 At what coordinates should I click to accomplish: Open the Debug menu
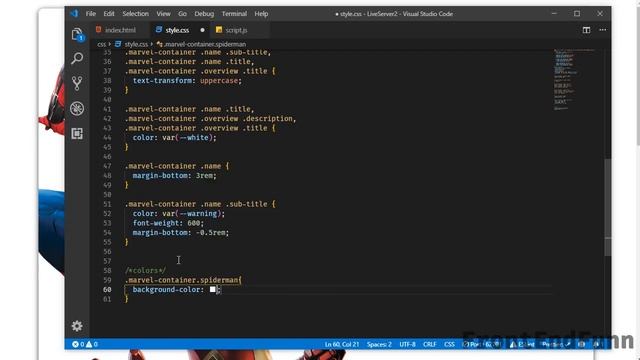click(x=204, y=13)
